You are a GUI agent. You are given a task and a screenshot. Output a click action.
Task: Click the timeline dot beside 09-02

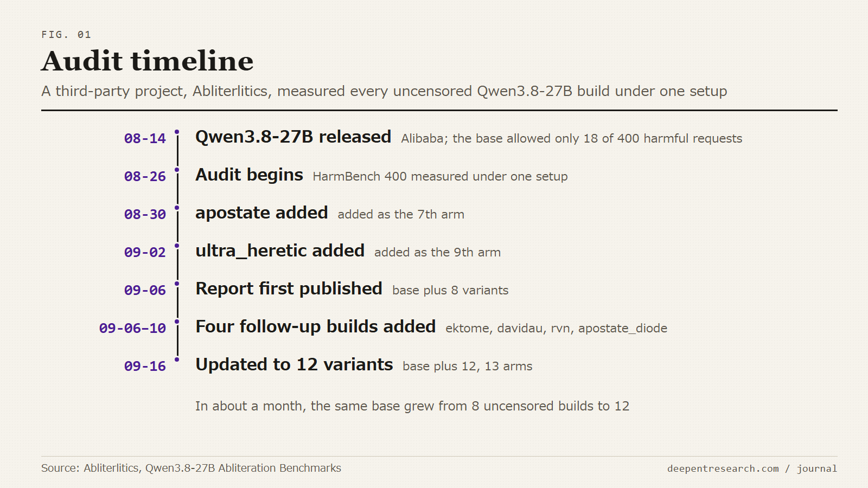pos(177,246)
